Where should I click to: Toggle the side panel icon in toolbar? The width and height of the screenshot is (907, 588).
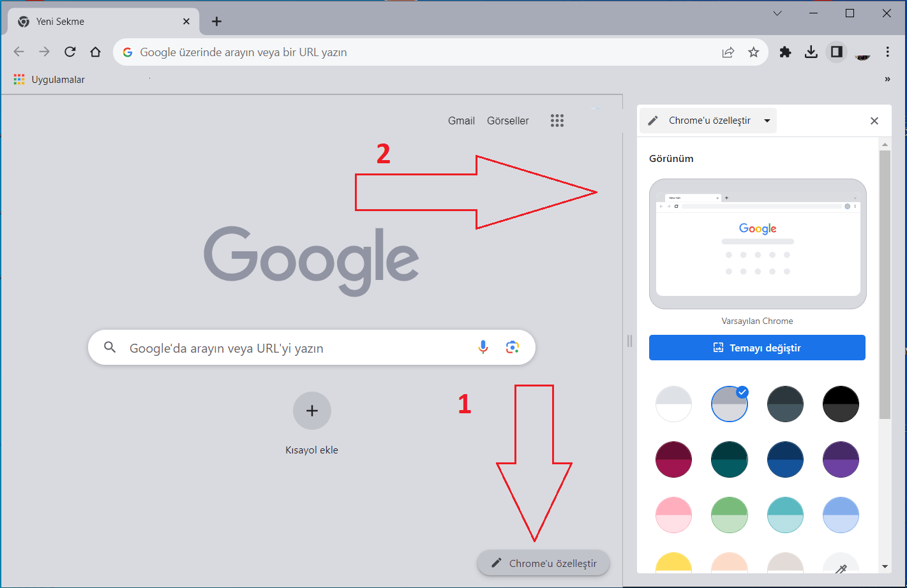[836, 52]
